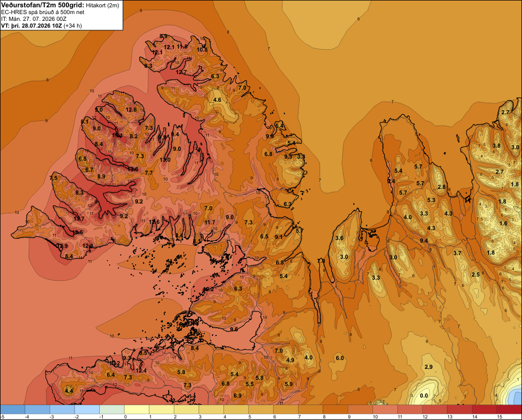522x420 pixels.
Task: Click the '9.6' temperature value
Action: point(234,329)
